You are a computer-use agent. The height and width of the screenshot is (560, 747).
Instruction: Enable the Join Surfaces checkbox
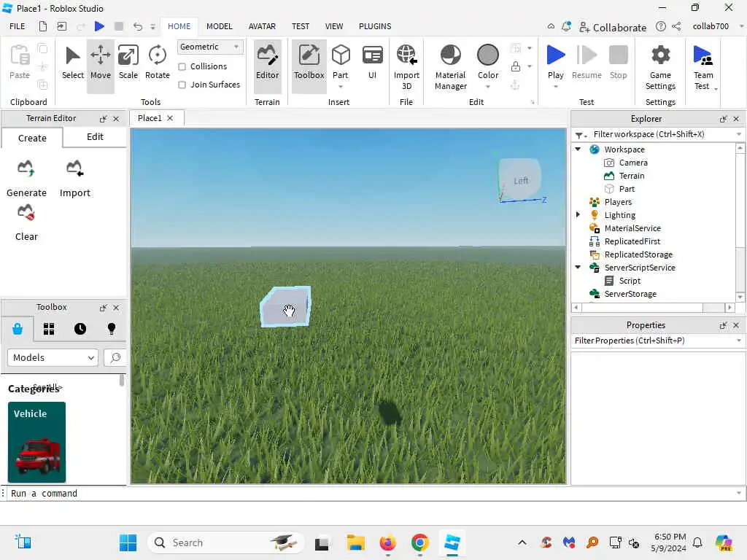[182, 85]
